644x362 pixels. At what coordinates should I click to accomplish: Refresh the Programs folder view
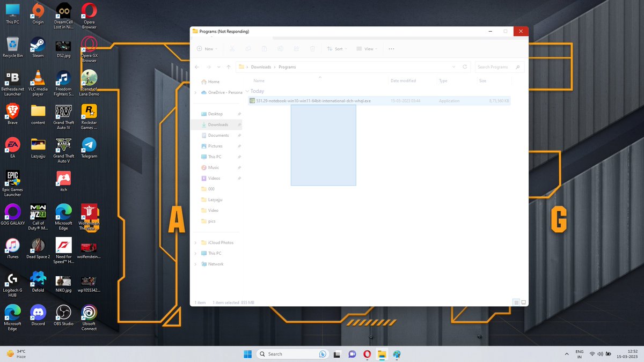[465, 67]
